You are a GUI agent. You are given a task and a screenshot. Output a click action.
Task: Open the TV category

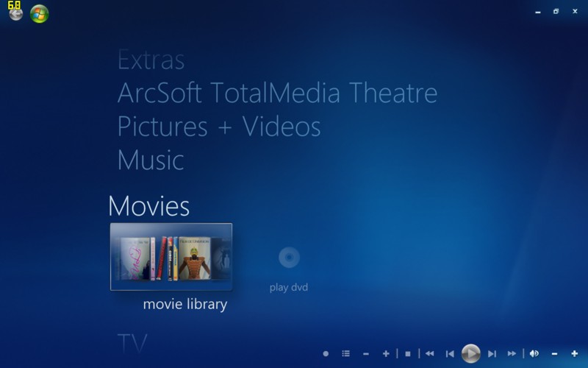132,343
